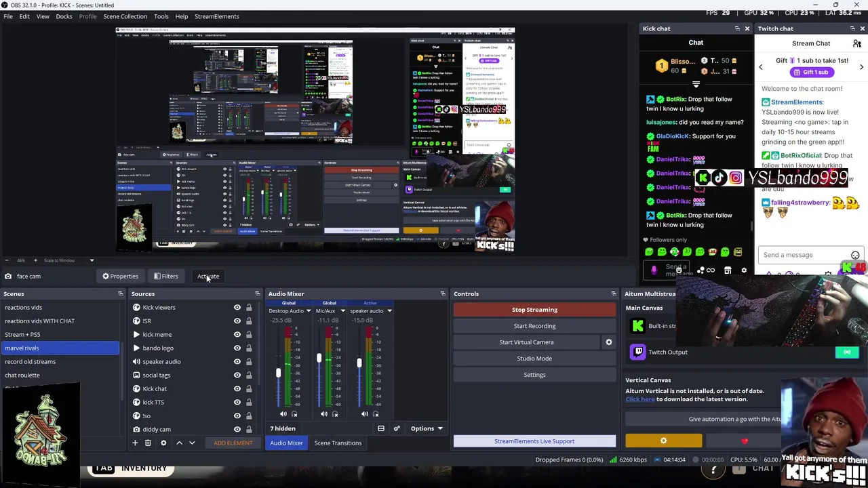868x488 pixels.
Task: Switch audio mixer layout icon
Action: coord(381,428)
